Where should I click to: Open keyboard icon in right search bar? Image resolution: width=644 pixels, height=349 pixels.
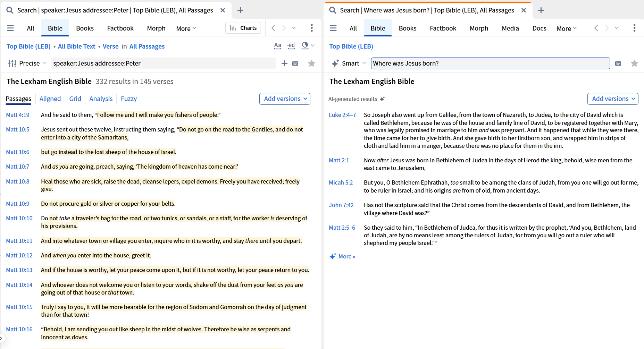pyautogui.click(x=618, y=63)
